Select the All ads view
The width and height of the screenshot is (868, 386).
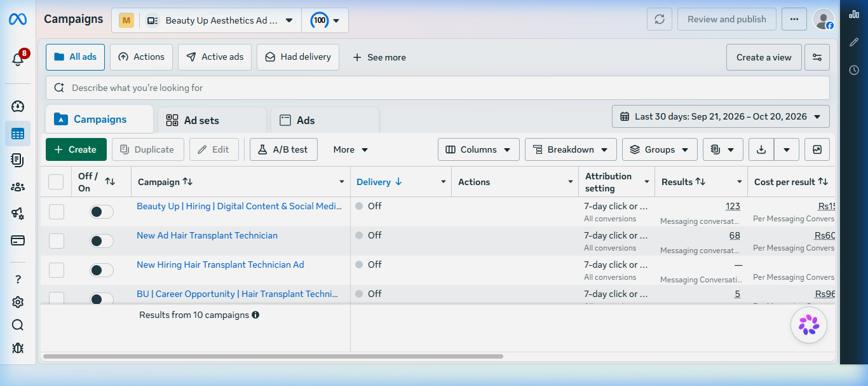click(x=76, y=57)
